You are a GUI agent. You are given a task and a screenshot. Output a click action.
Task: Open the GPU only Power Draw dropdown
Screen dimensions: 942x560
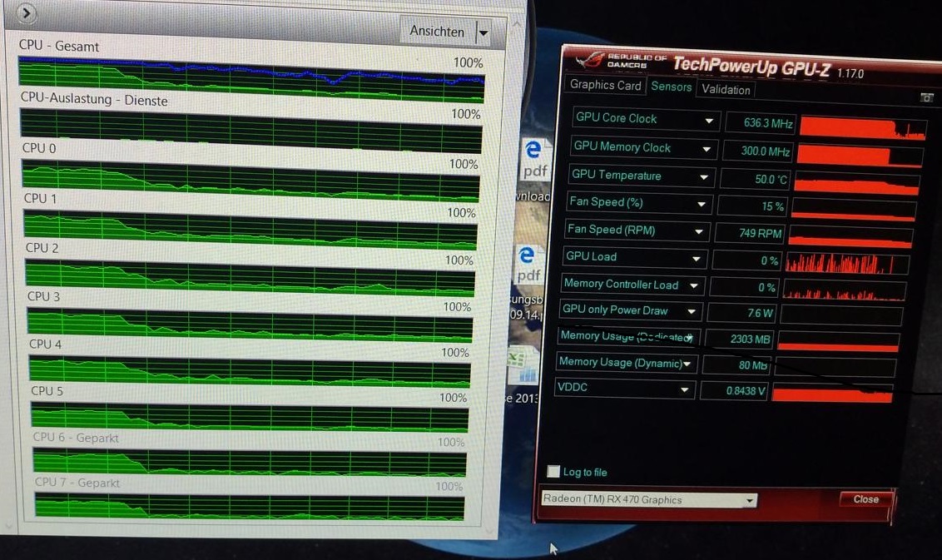(692, 311)
